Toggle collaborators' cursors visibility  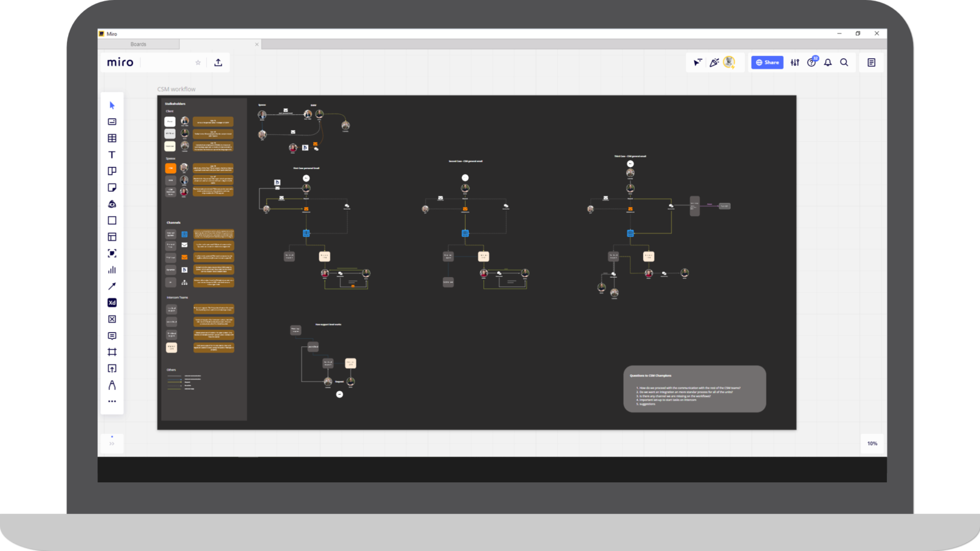(x=698, y=63)
